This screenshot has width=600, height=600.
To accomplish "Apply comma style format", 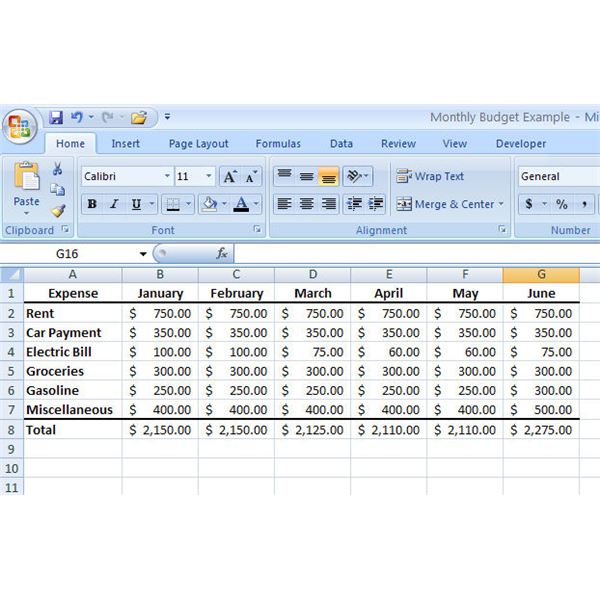I will (x=584, y=204).
